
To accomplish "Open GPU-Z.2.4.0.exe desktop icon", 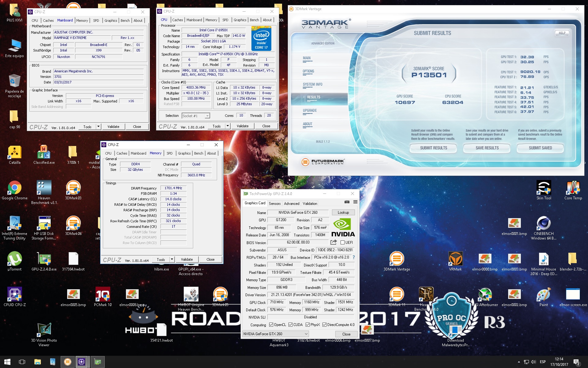I will [x=44, y=262].
